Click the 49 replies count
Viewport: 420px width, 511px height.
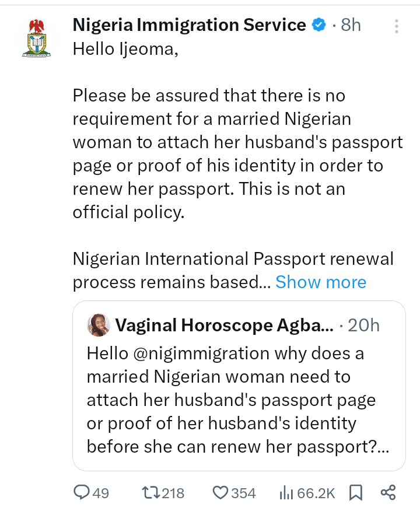coord(100,494)
